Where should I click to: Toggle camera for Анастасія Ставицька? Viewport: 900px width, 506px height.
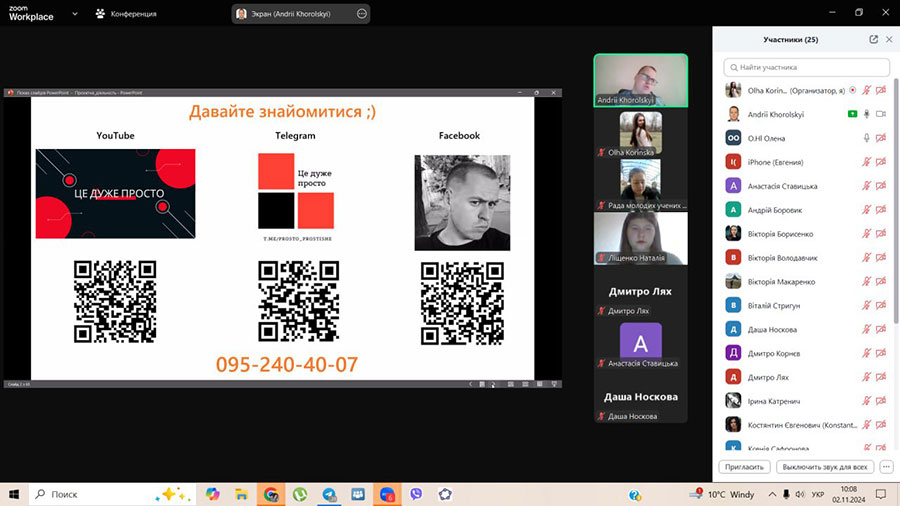881,186
